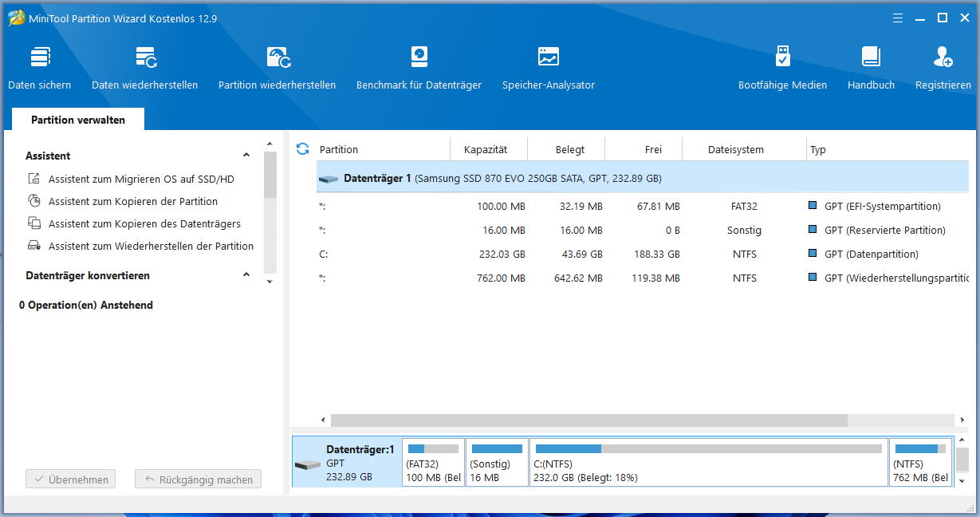Click the blue square of Datenpartition type
The width and height of the screenshot is (980, 517).
click(x=813, y=254)
